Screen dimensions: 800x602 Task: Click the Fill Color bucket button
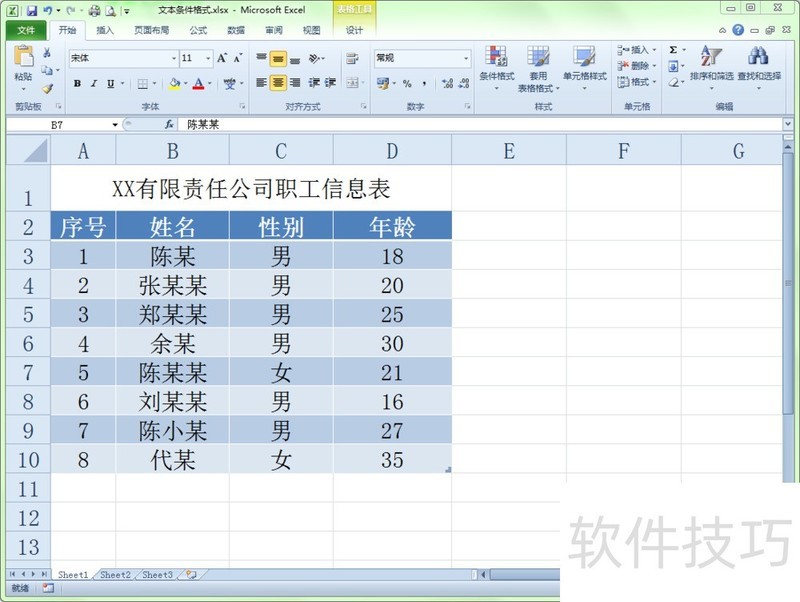tap(174, 83)
